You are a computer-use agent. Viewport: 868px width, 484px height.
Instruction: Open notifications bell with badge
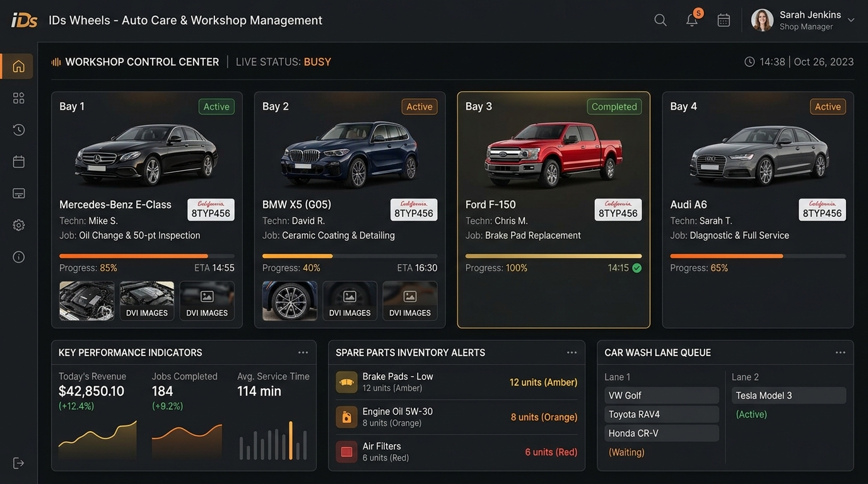(693, 19)
